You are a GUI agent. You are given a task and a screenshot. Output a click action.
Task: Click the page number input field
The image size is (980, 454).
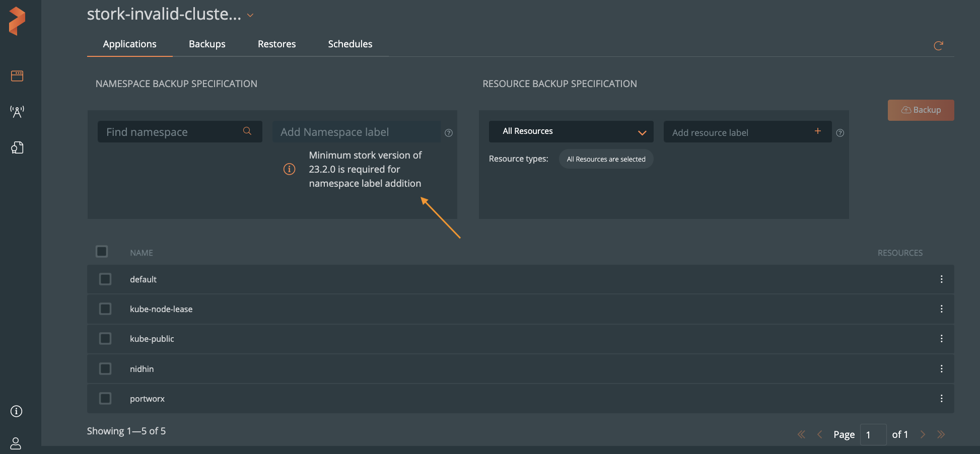pyautogui.click(x=873, y=435)
